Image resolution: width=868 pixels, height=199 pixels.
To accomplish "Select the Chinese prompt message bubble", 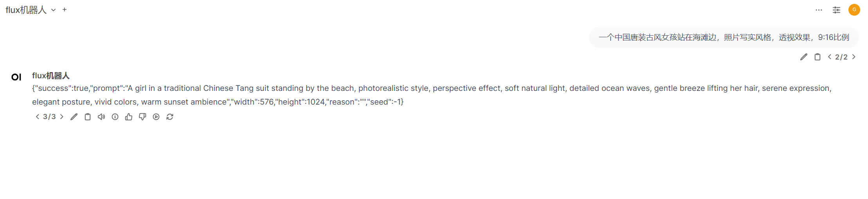I will tap(724, 38).
